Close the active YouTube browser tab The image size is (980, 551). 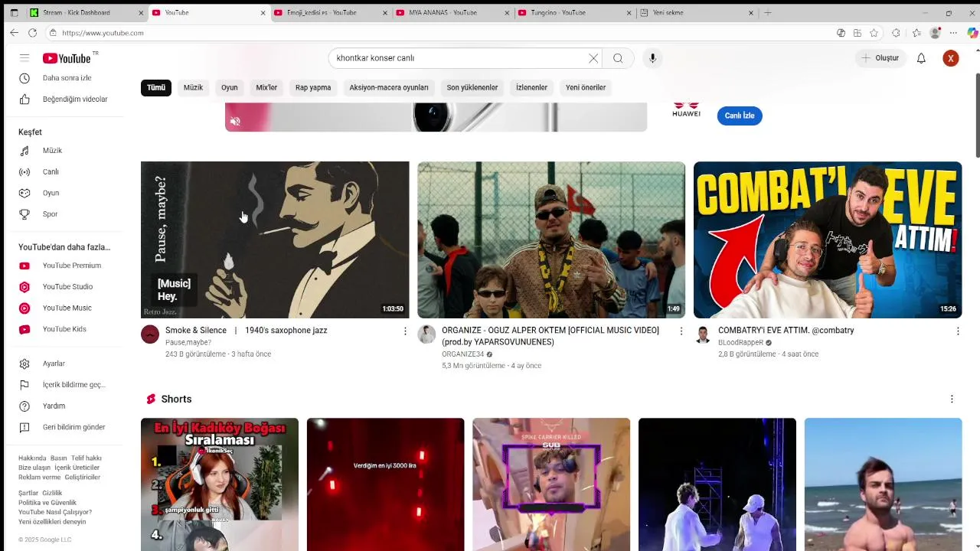coord(263,13)
